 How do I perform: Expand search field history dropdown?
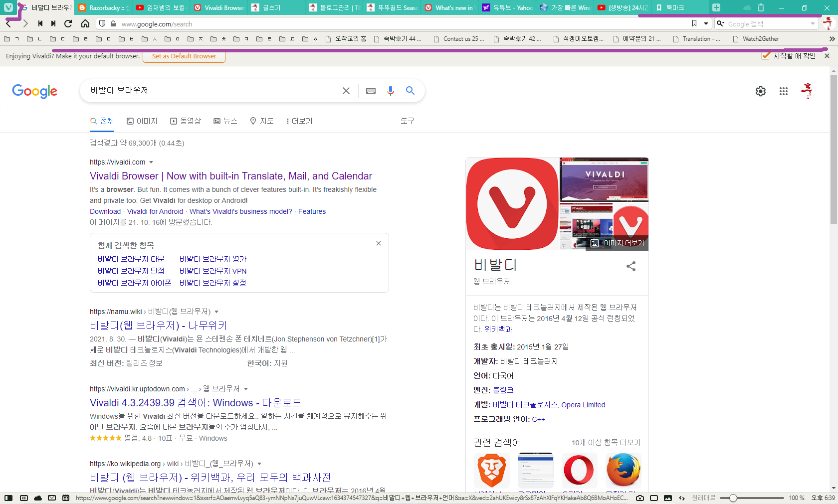click(x=813, y=24)
